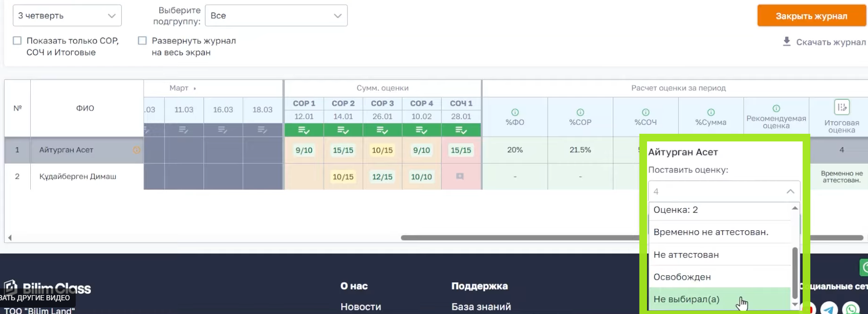
Task: Check Развернуть журнал на весь экран
Action: 142,41
